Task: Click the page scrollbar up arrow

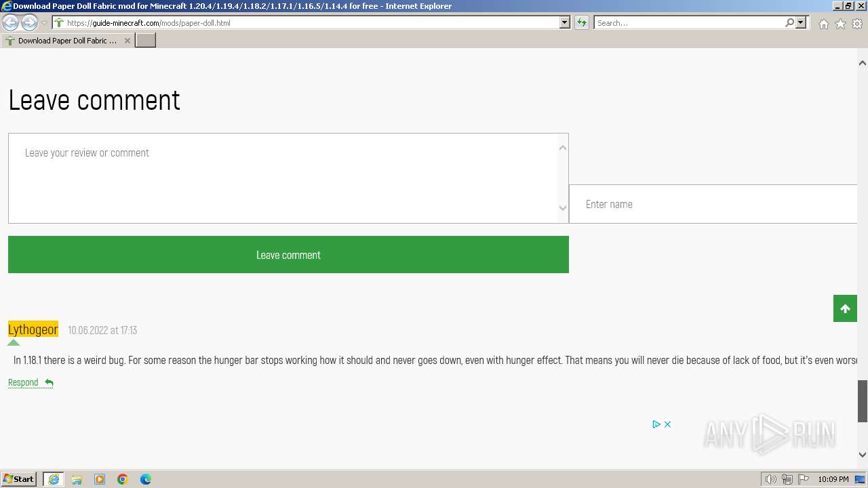Action: coord(863,63)
